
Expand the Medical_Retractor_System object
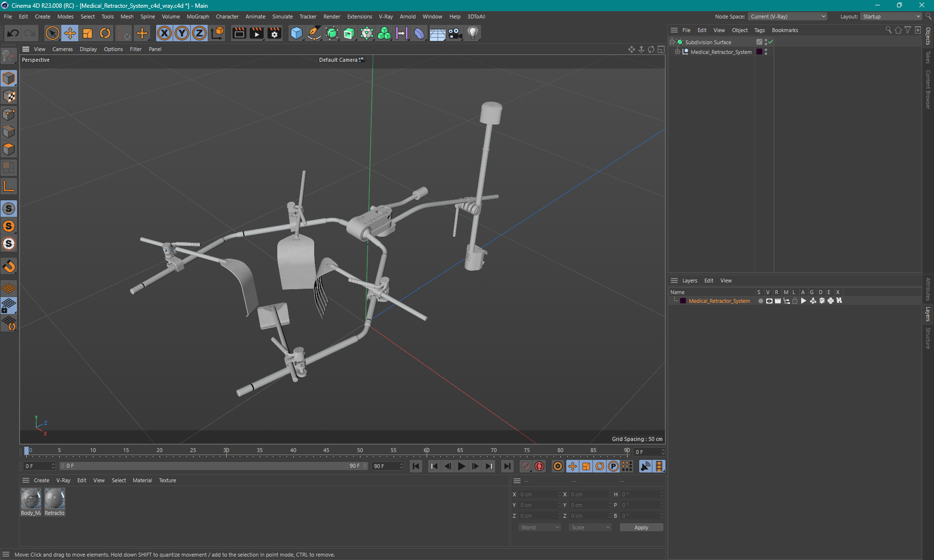[677, 52]
